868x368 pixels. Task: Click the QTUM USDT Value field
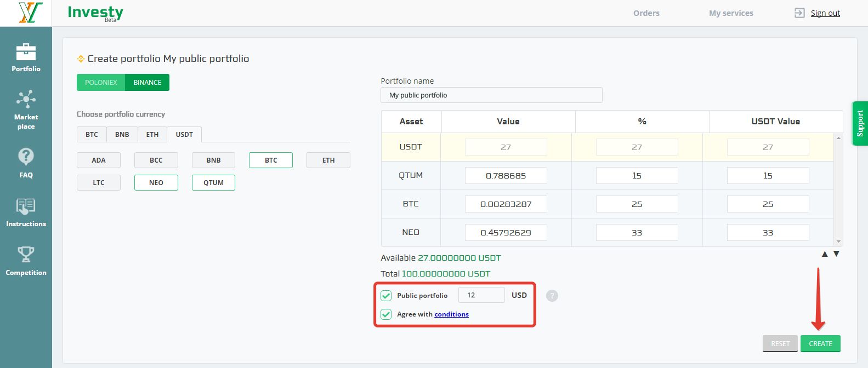pos(768,176)
